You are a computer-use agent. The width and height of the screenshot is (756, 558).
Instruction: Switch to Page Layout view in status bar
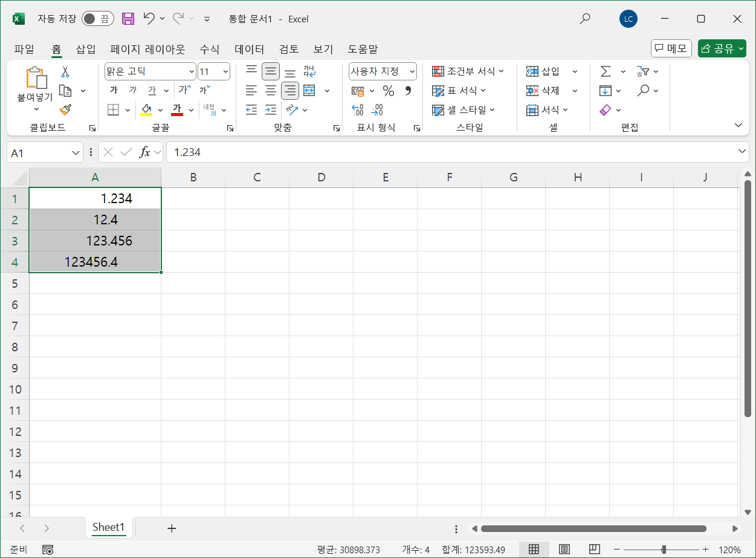564,550
